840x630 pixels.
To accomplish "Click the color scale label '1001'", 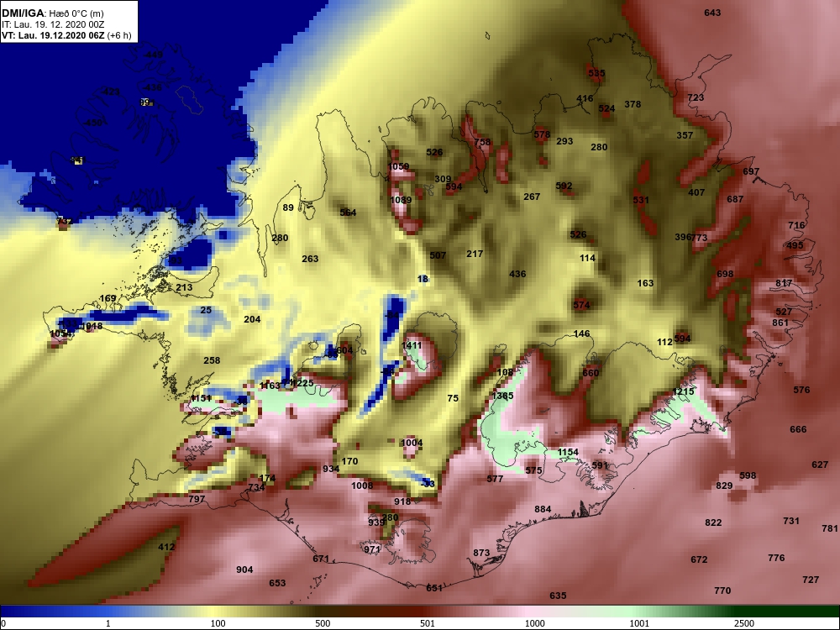I will coord(639,623).
